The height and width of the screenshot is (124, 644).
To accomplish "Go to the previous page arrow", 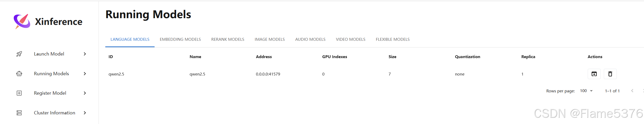I will point(632,91).
